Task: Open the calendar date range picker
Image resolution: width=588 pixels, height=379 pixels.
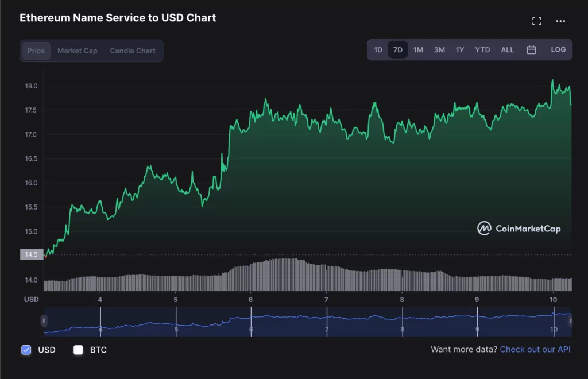Action: point(531,50)
